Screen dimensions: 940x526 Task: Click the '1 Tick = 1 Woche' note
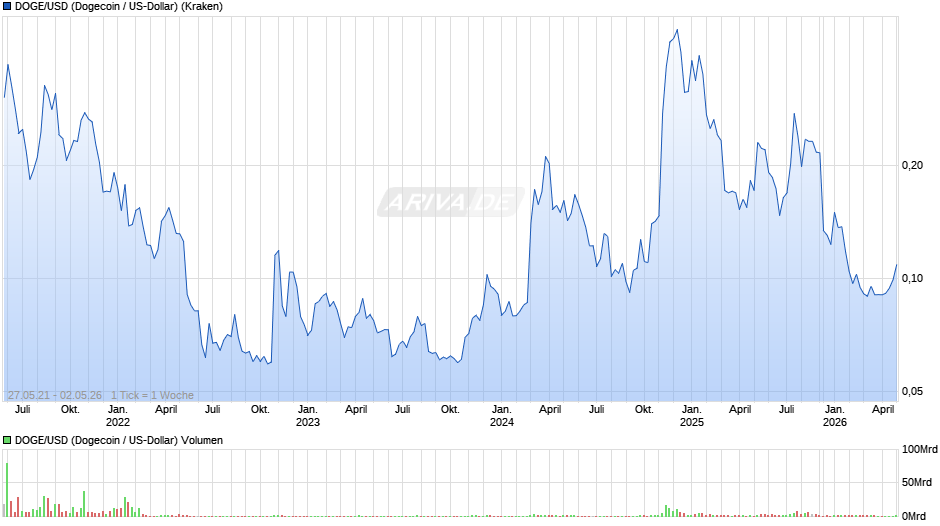pos(152,395)
